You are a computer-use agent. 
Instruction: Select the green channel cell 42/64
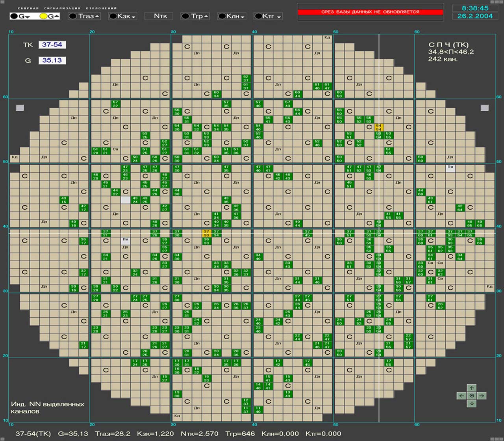(x=460, y=208)
